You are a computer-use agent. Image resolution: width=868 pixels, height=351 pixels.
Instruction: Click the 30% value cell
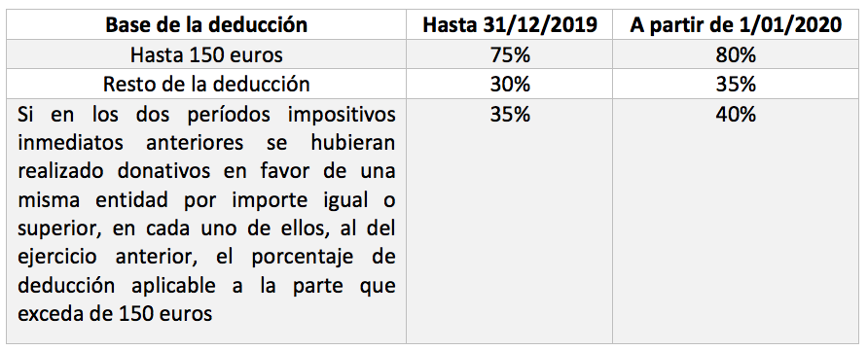[510, 84]
